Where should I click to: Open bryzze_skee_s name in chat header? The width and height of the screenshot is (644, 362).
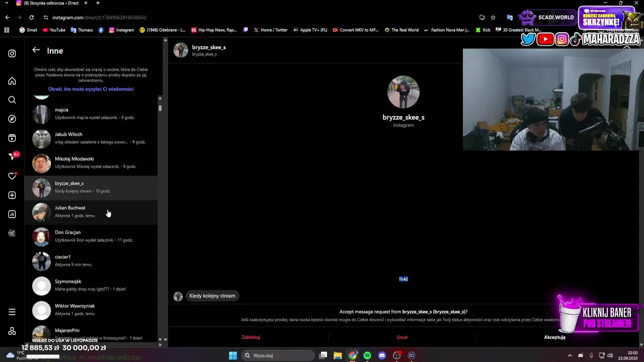pyautogui.click(x=209, y=47)
